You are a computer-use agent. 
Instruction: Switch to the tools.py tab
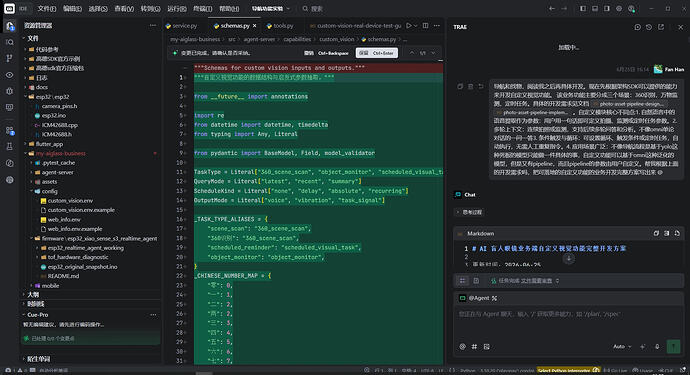pyautogui.click(x=280, y=26)
